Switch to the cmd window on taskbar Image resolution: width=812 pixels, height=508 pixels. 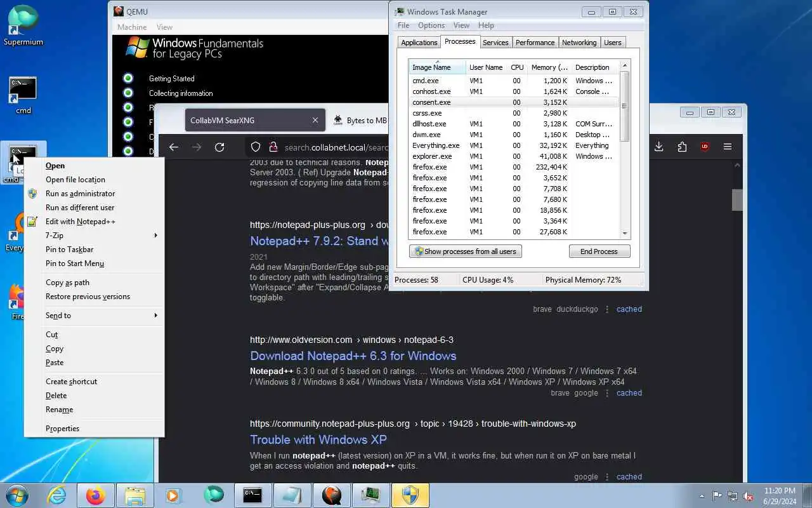(x=252, y=495)
